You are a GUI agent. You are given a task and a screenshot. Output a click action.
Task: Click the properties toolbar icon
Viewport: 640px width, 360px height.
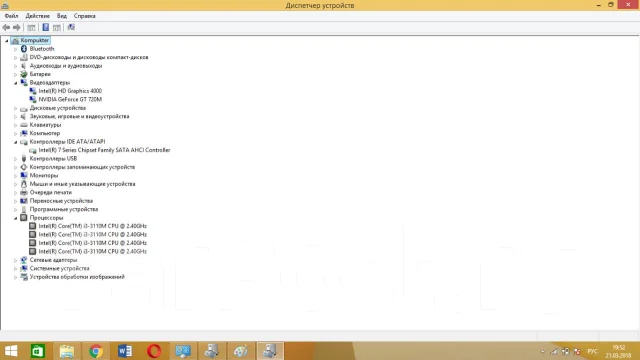pyautogui.click(x=57, y=27)
